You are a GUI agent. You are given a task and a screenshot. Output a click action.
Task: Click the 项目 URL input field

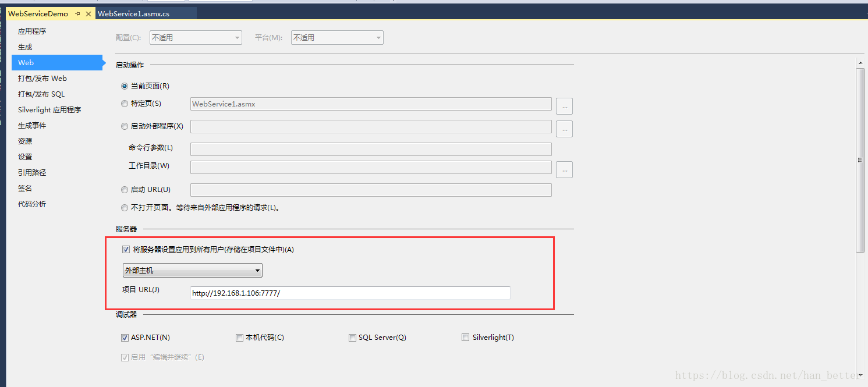click(350, 293)
